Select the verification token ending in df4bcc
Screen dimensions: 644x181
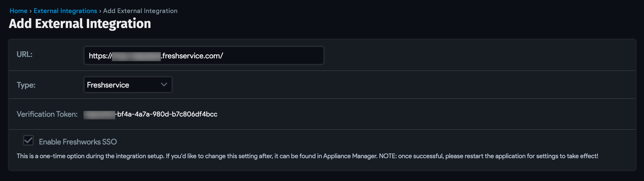click(150, 114)
